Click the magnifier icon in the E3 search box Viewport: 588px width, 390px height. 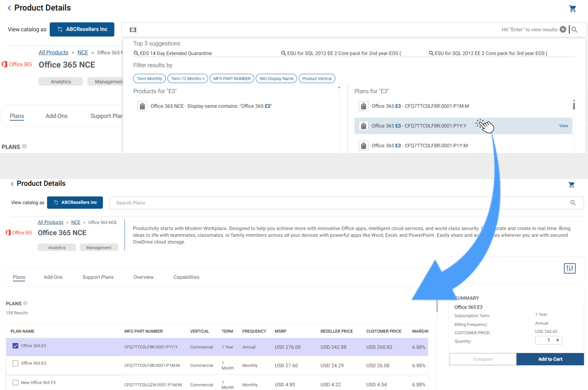click(x=574, y=29)
